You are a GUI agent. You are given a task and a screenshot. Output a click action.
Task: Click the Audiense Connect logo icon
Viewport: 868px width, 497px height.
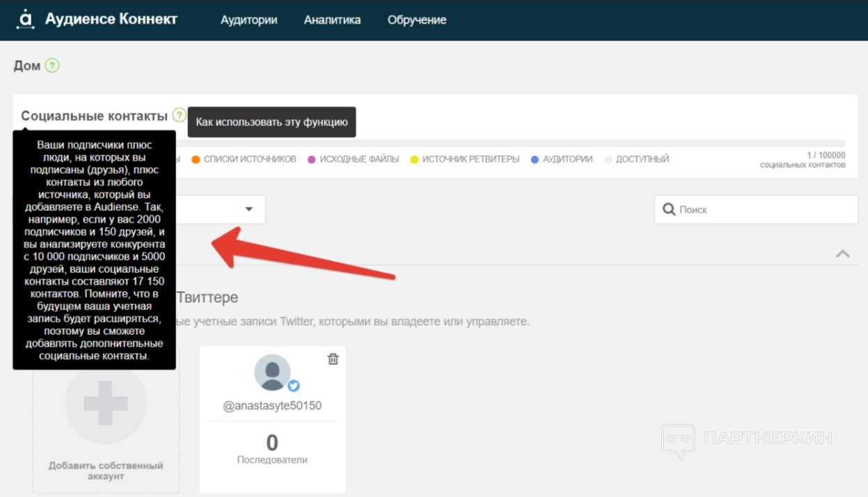pos(26,19)
